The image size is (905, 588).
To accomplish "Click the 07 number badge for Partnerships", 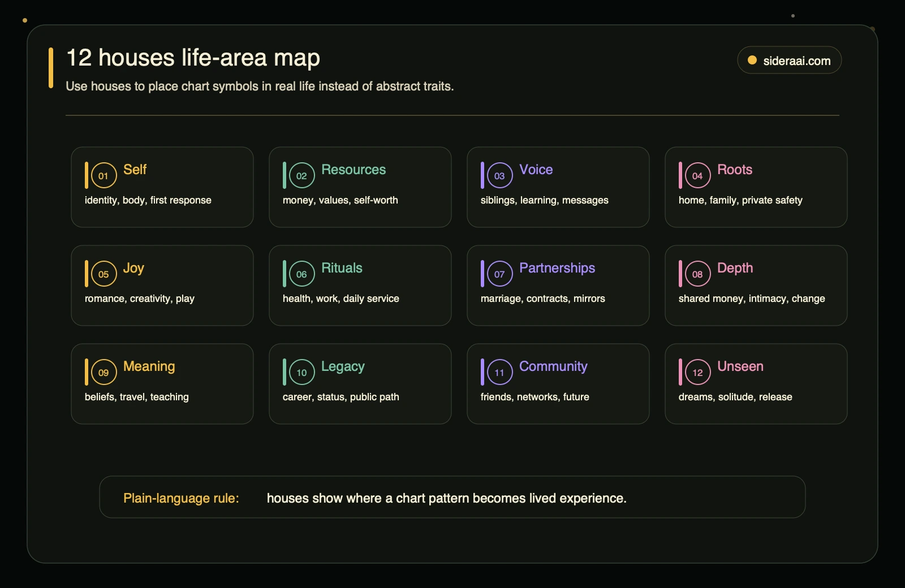I will point(499,274).
